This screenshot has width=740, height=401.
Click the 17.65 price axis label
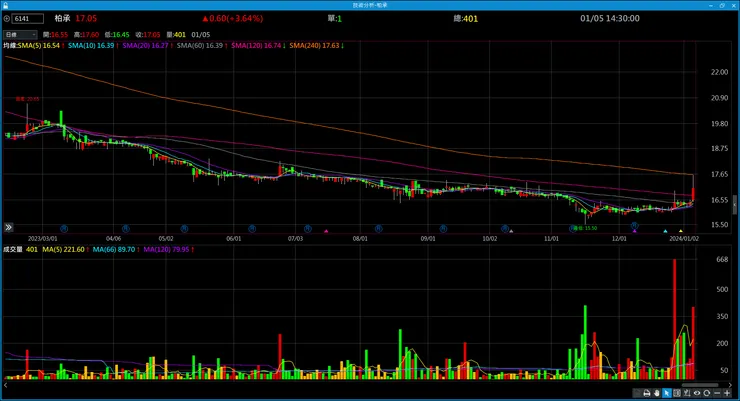click(x=719, y=175)
